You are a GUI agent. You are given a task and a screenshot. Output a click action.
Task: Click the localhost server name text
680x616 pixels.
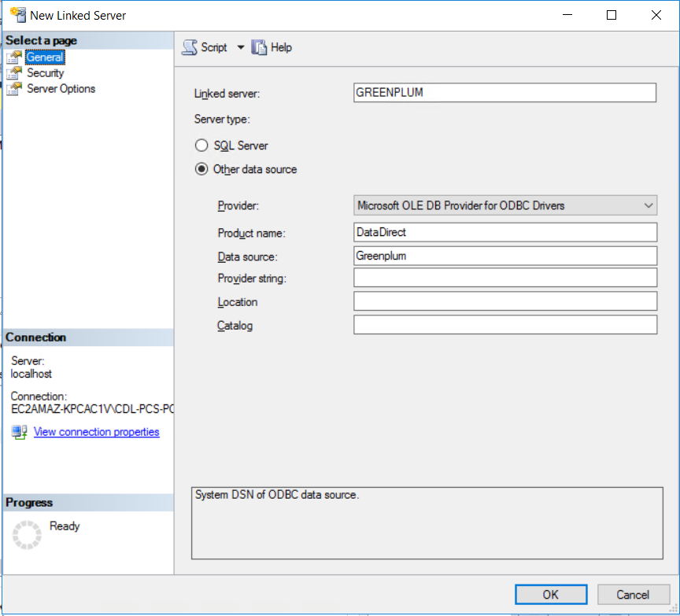31,374
